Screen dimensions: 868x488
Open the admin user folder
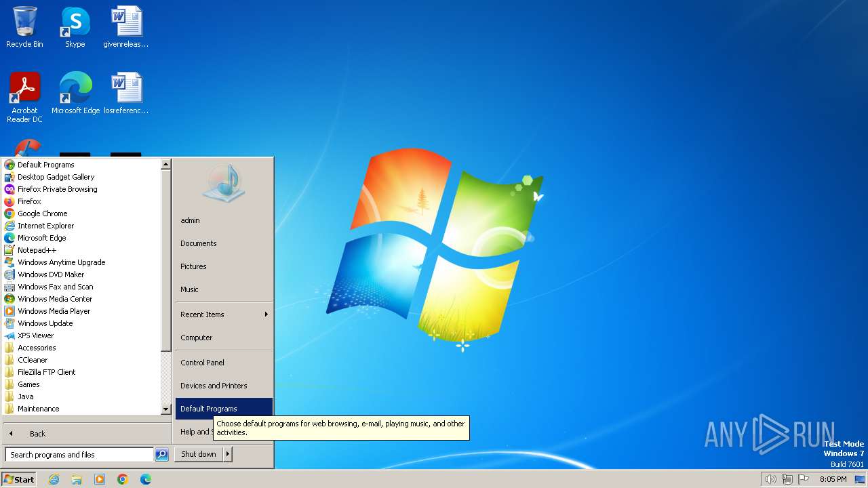pyautogui.click(x=224, y=220)
